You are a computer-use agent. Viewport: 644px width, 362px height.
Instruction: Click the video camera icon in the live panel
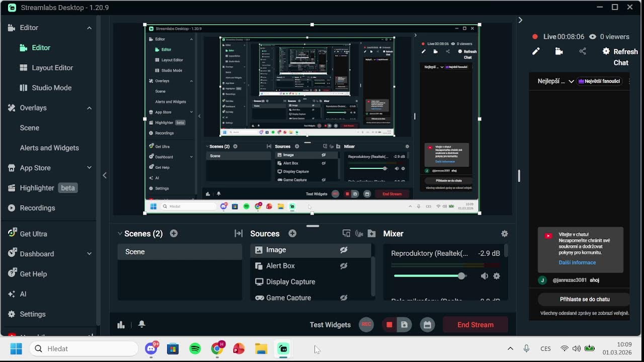click(559, 51)
